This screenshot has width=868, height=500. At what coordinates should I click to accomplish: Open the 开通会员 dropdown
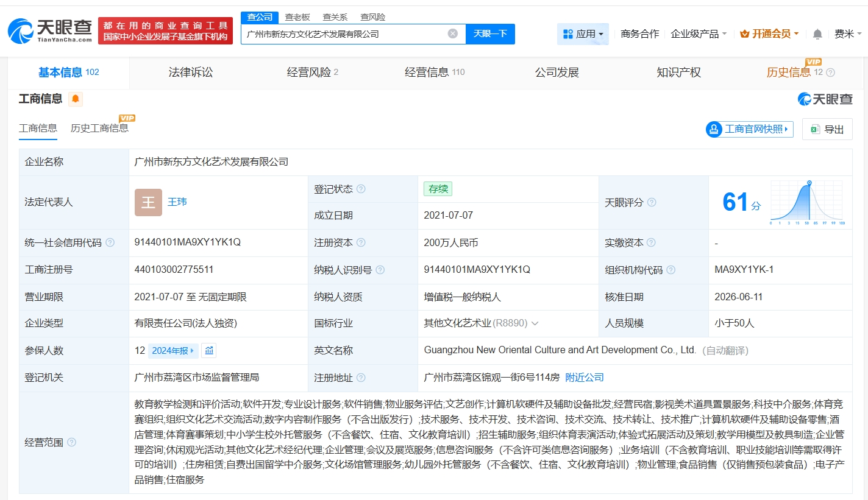(769, 34)
